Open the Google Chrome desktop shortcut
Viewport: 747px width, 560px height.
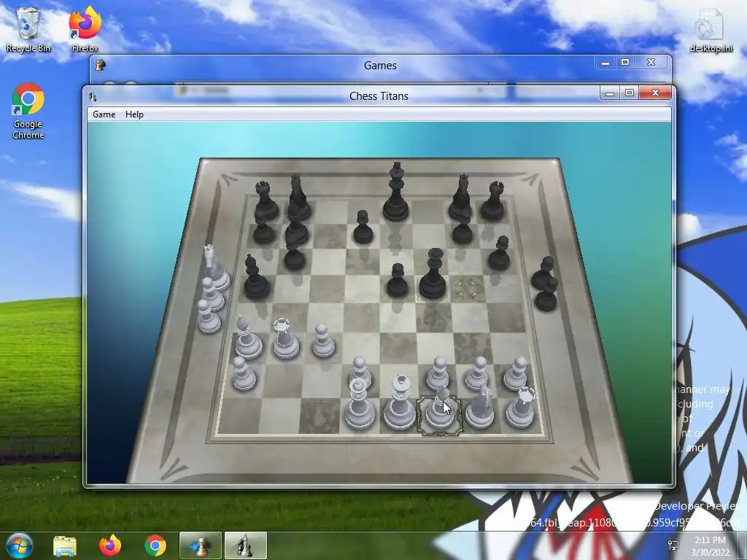click(x=28, y=111)
